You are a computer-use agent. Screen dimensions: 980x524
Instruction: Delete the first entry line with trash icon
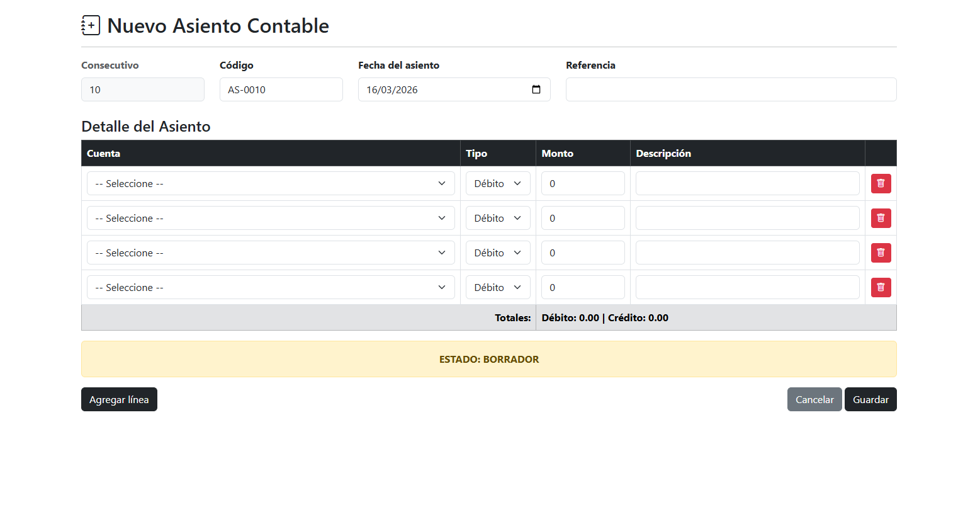click(881, 183)
